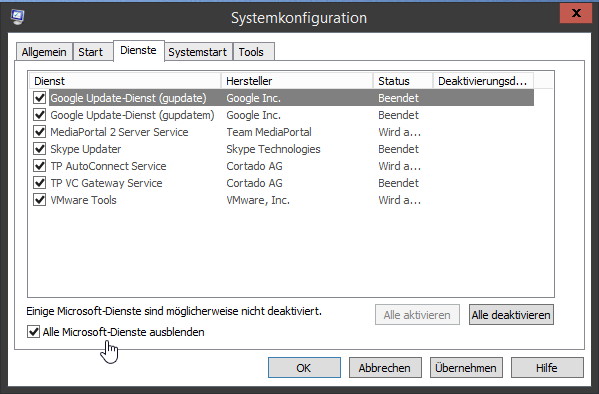Viewport: 599px width, 394px height.
Task: Select the Dienste tab
Action: tap(138, 50)
